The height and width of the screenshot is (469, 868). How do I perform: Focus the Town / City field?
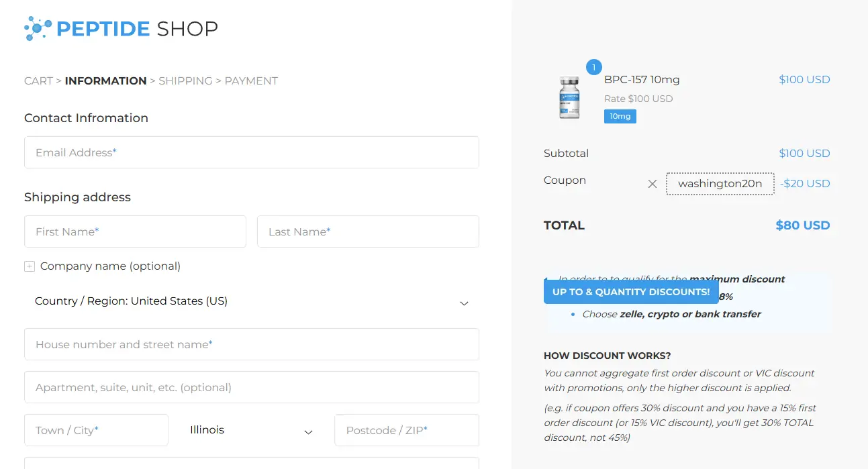[96, 430]
